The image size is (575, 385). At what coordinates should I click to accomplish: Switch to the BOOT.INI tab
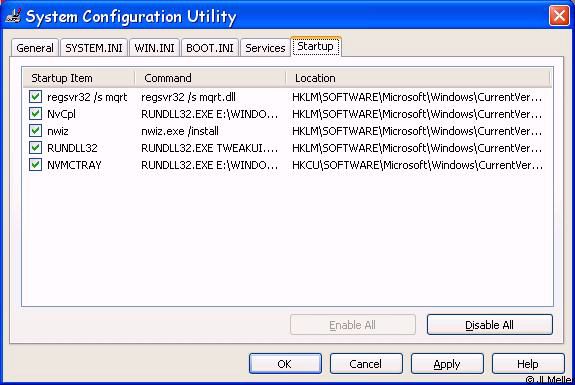(x=210, y=48)
